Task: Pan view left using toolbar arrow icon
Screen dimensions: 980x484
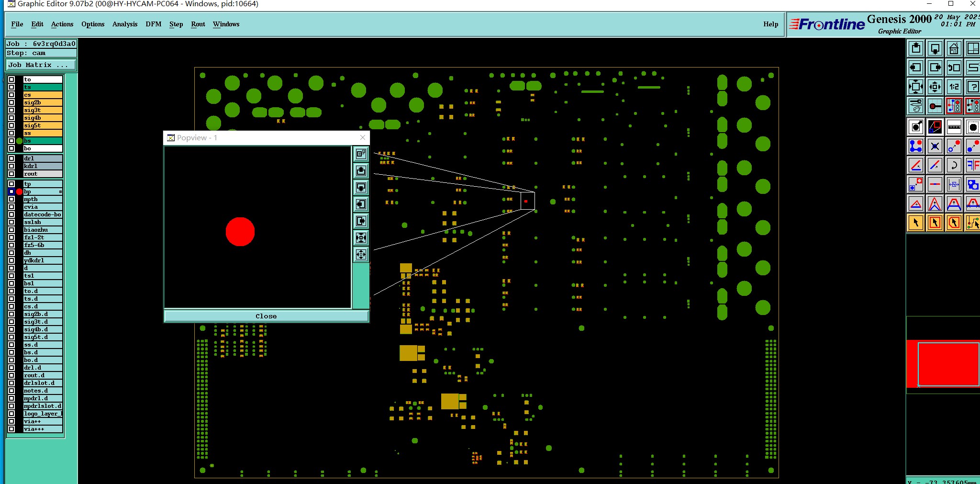Action: point(916,68)
